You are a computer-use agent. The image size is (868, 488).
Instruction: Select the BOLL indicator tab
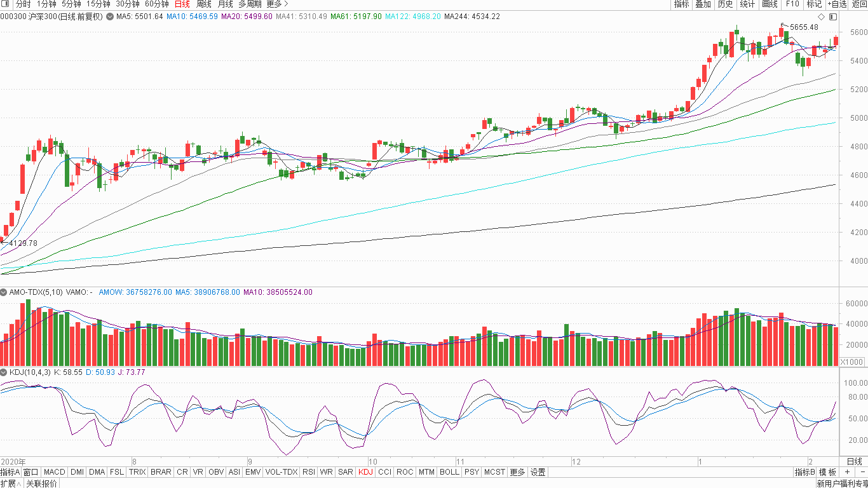tap(449, 472)
